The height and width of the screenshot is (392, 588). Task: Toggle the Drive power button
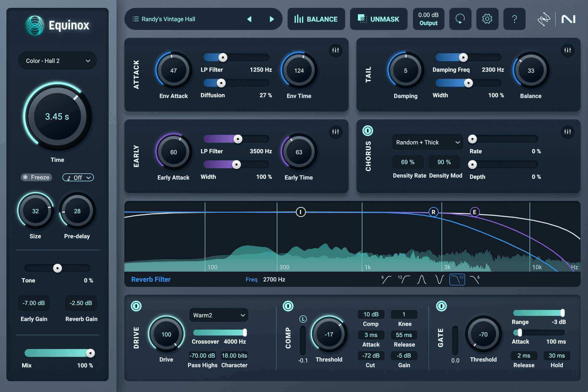136,306
